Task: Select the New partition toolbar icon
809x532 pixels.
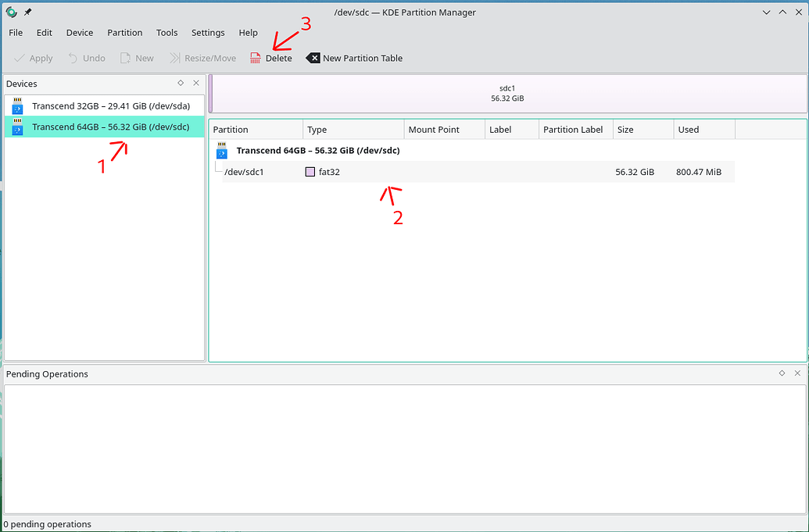Action: pos(124,57)
